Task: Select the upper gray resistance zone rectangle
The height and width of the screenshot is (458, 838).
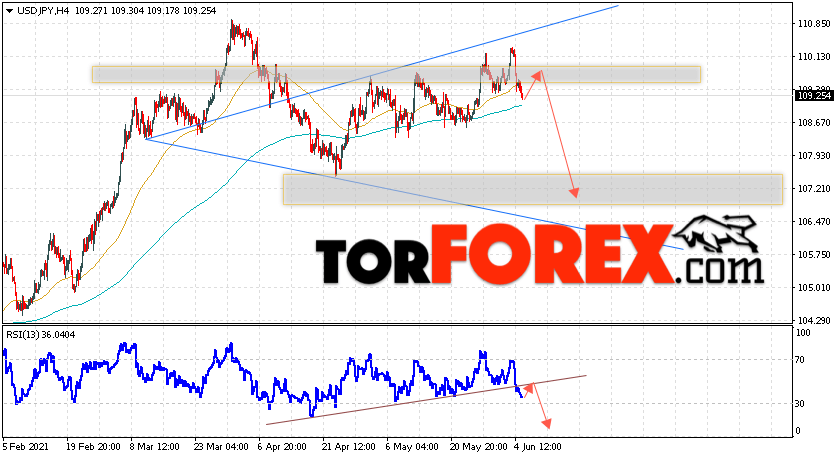Action: point(396,75)
